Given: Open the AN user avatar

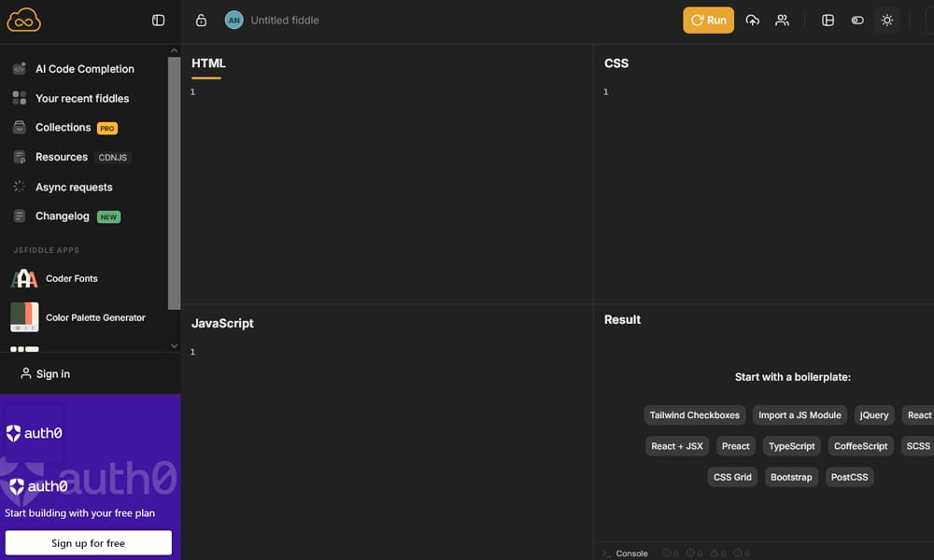Looking at the screenshot, I should pyautogui.click(x=234, y=21).
